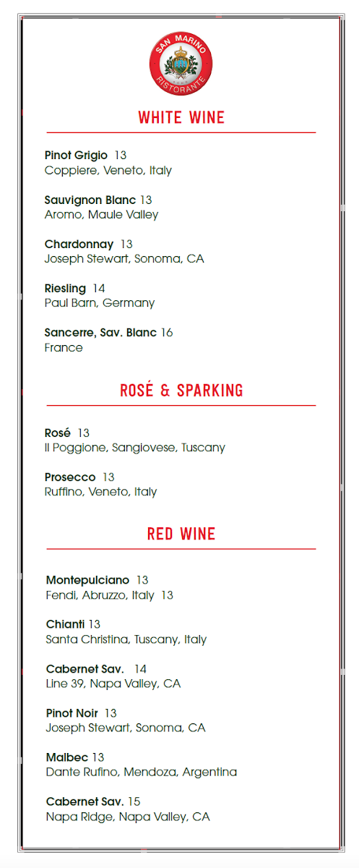Screen dimensions: 359x868
Task: Click the RED WINE heading
Action: 181,535
